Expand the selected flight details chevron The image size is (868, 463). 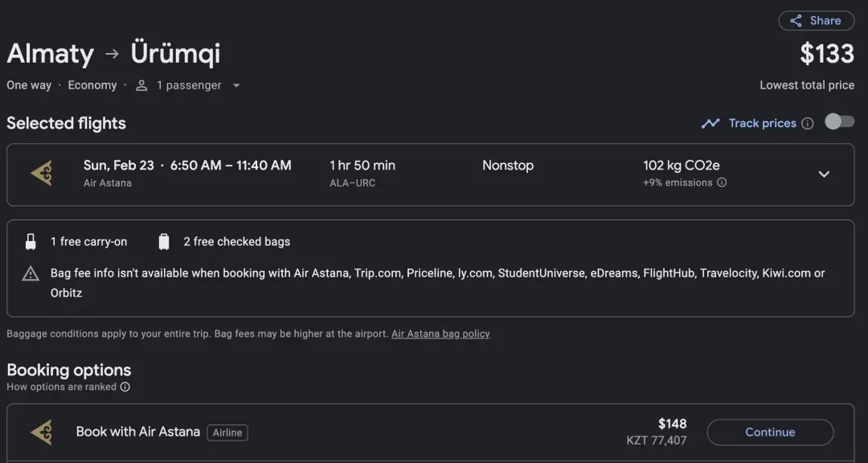click(x=824, y=174)
